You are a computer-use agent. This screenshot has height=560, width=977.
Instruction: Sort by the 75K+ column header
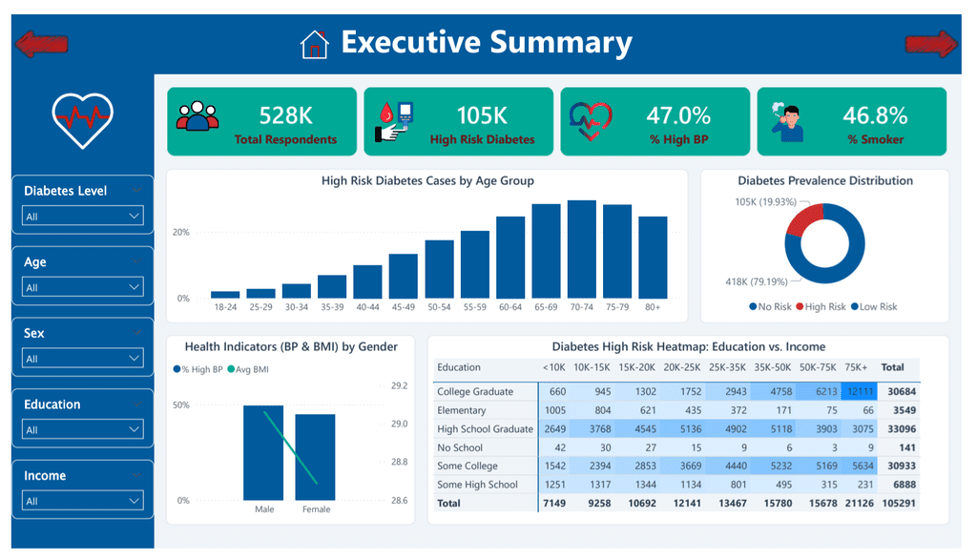(x=856, y=367)
